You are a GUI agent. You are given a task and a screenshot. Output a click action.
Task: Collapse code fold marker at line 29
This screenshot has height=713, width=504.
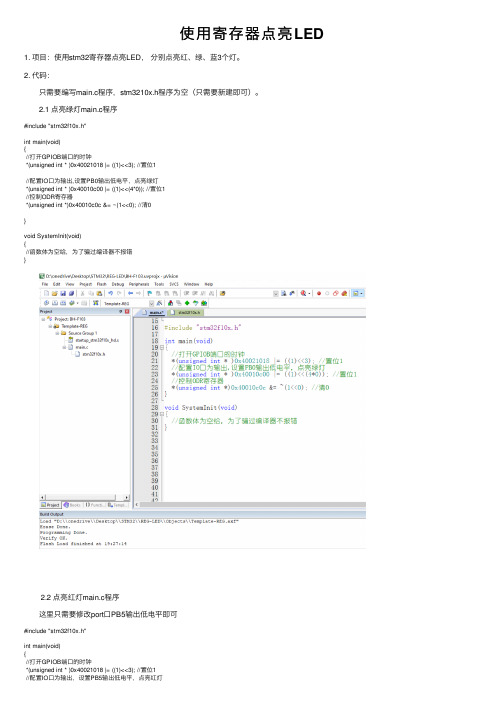click(x=161, y=414)
